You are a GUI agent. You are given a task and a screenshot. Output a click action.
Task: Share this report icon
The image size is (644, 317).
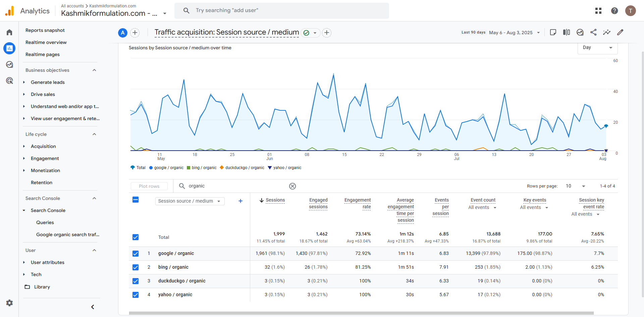[593, 32]
